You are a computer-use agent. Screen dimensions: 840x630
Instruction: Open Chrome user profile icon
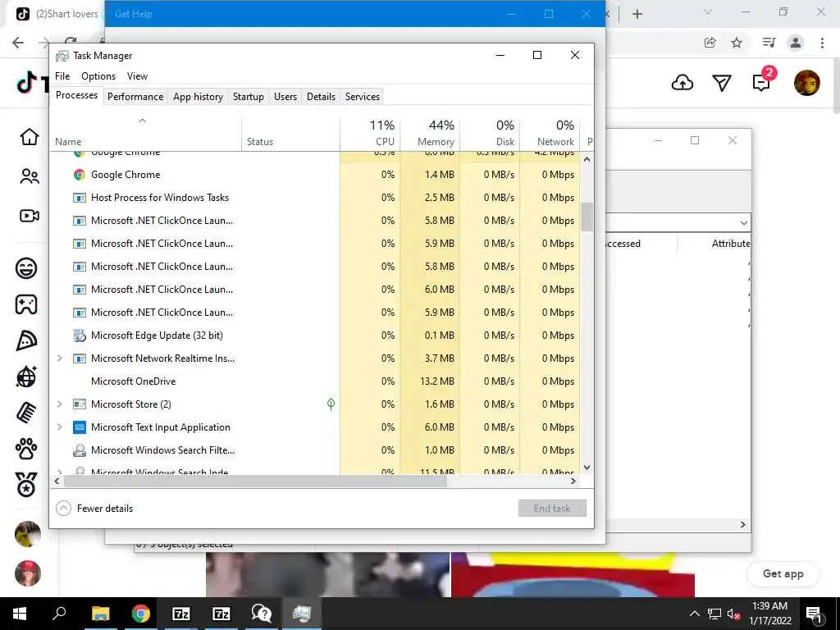[796, 43]
